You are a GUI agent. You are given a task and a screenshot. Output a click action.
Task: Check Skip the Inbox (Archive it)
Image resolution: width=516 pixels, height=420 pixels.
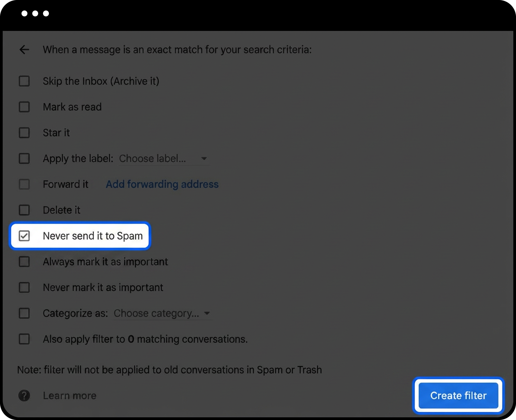[24, 81]
